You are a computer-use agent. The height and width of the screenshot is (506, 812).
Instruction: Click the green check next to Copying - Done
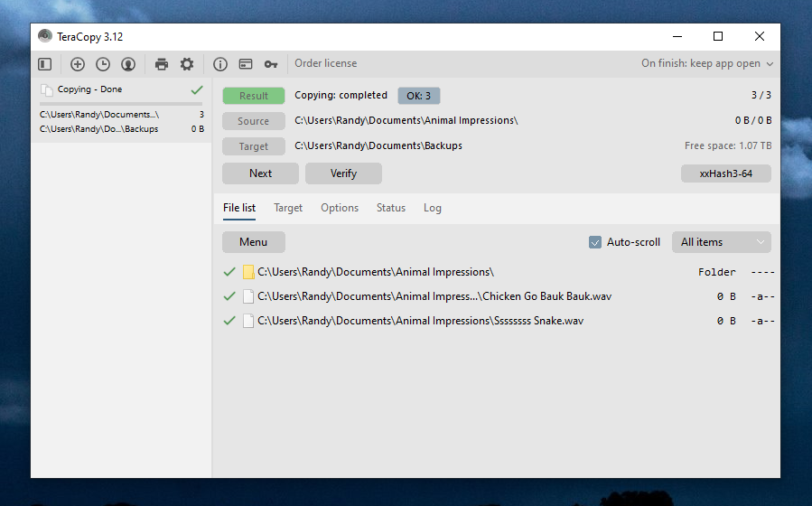coord(197,89)
